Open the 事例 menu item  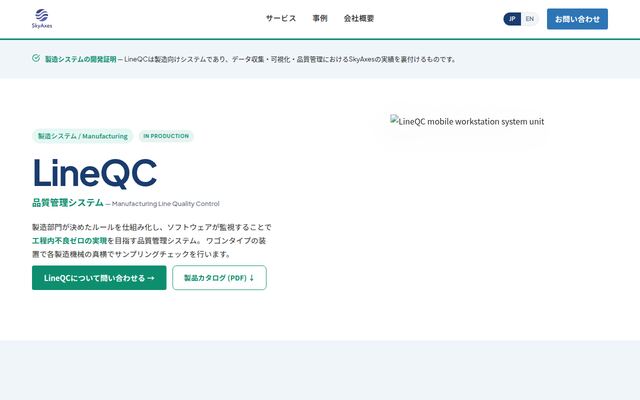point(320,18)
